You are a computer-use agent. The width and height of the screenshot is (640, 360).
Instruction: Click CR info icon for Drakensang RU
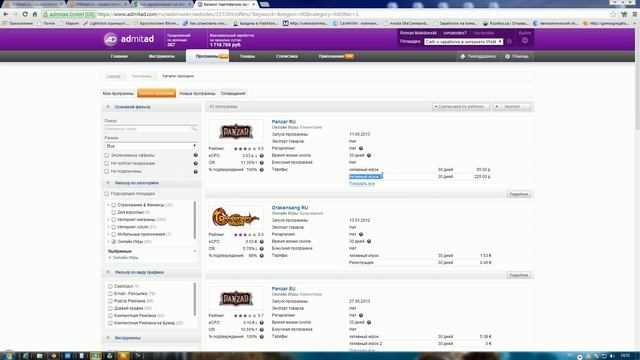[262, 249]
